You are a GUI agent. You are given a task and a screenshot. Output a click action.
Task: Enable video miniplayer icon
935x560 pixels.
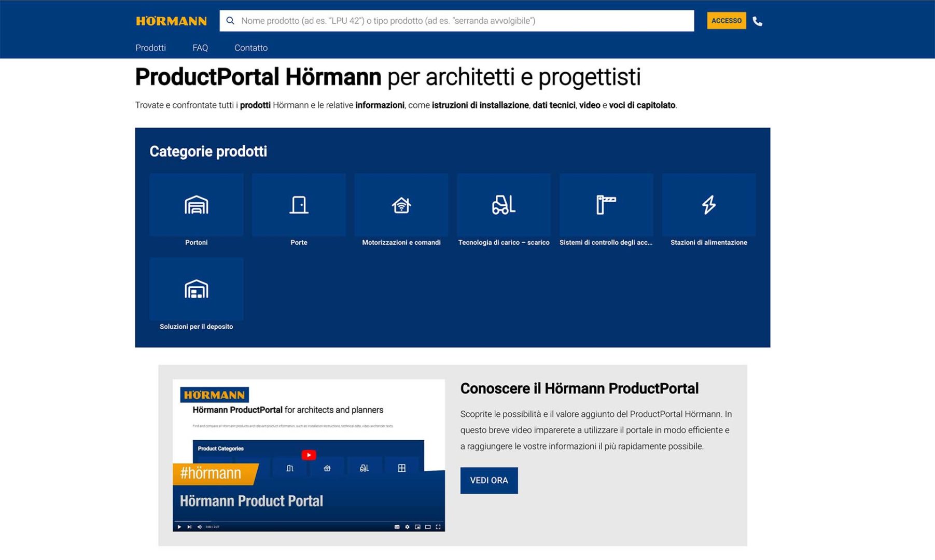[x=417, y=527]
